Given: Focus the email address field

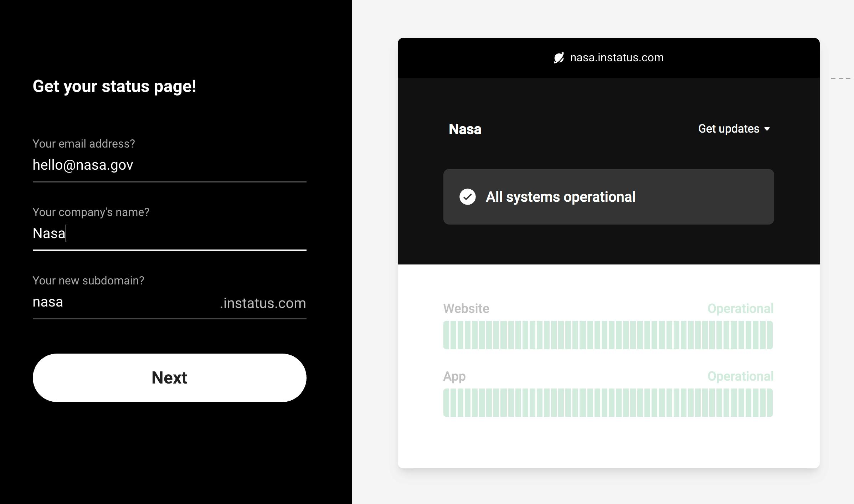Looking at the screenshot, I should tap(170, 165).
